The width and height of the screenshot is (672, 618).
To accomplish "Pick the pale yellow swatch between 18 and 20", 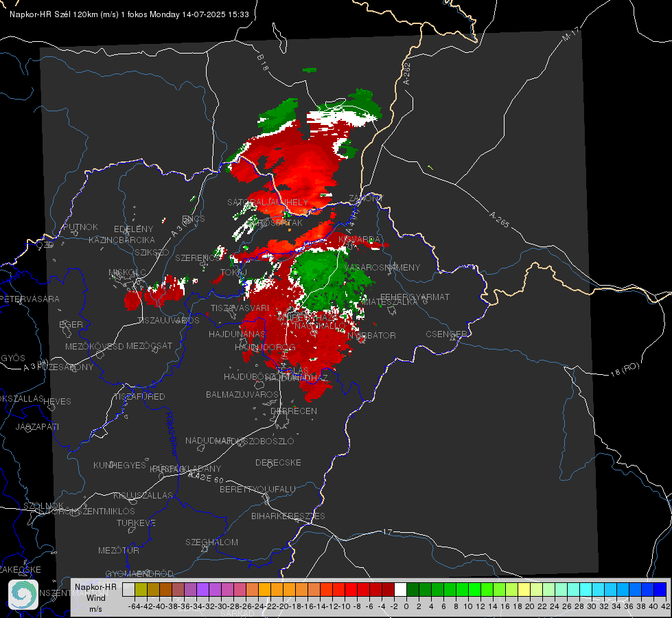I will point(524,589).
